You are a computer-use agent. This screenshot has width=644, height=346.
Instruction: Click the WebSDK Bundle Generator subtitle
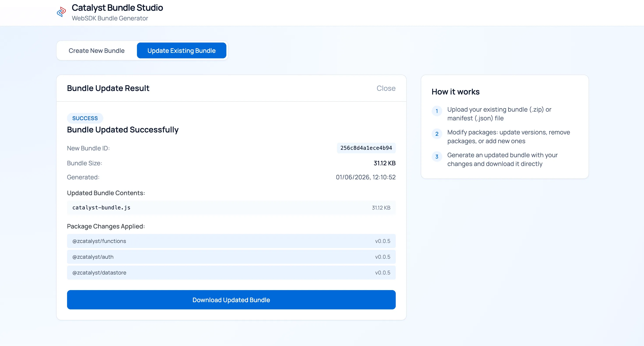(x=110, y=18)
